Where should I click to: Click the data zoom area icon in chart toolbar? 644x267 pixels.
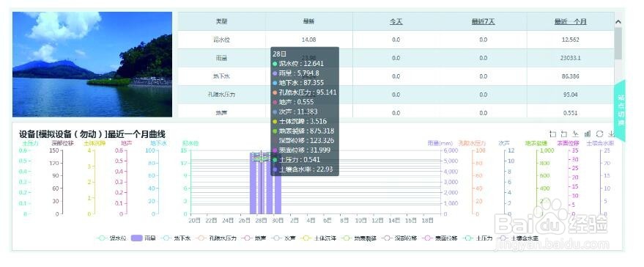click(x=552, y=134)
